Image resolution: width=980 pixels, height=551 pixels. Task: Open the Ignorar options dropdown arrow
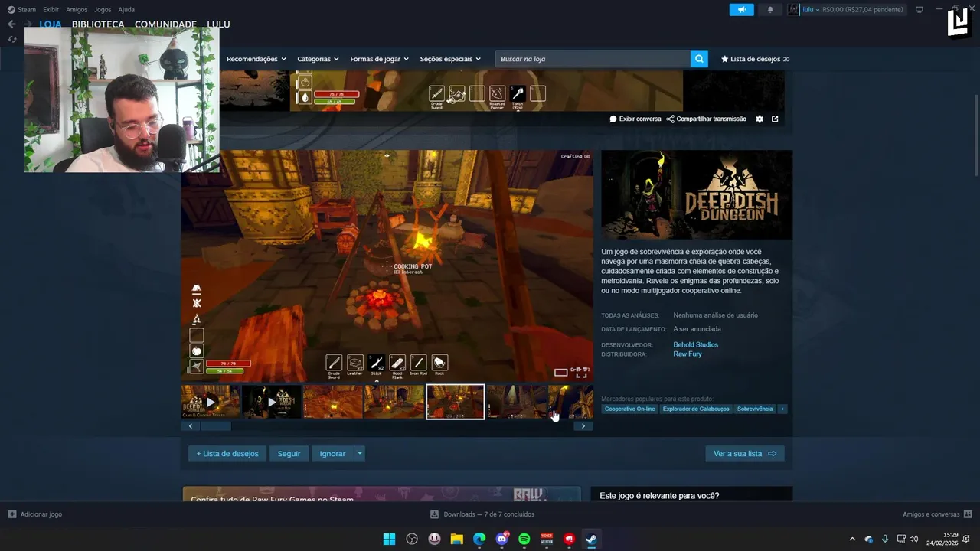tap(359, 454)
